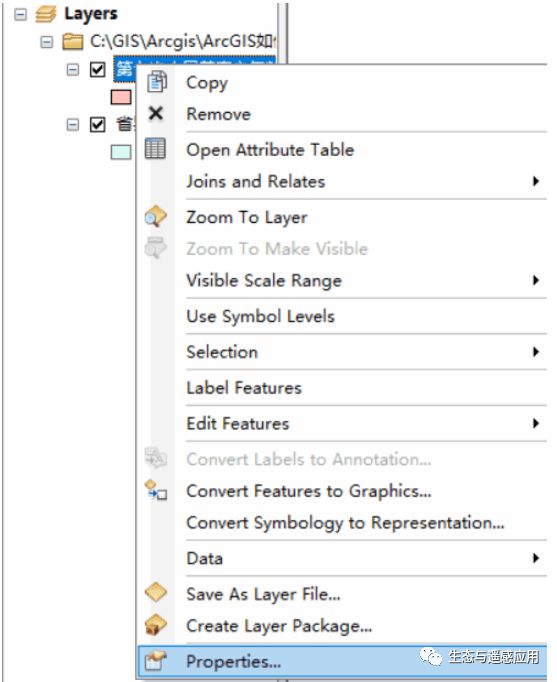Click the Properties icon at menu bottom
This screenshot has width=557, height=682.
(x=156, y=661)
